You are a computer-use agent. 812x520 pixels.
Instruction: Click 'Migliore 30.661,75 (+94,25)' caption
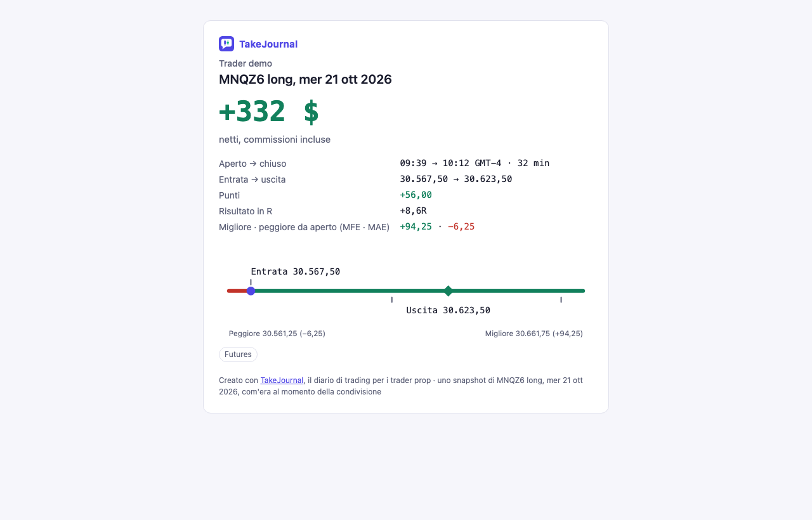[x=534, y=334]
